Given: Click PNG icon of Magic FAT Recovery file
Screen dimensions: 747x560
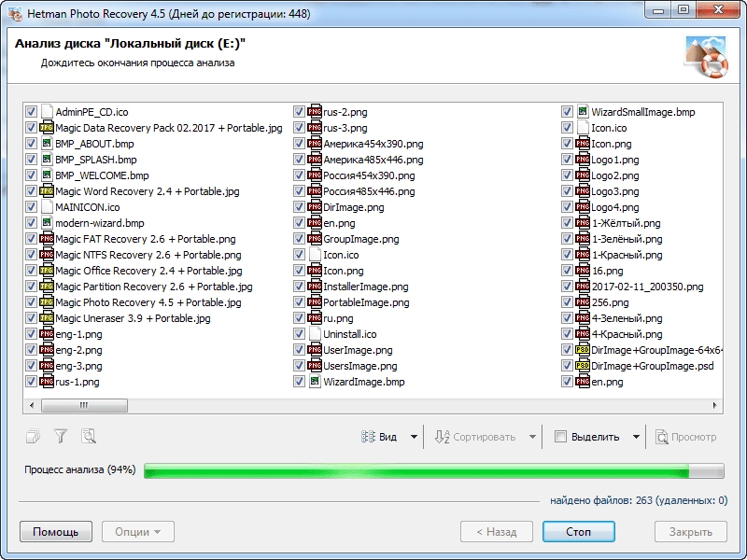Looking at the screenshot, I should [x=47, y=239].
